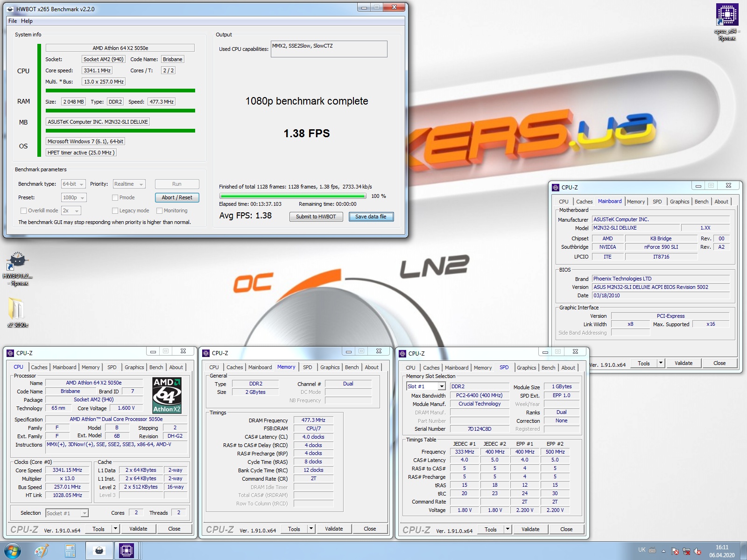Click the green RAM system info bar

pyautogui.click(x=120, y=111)
